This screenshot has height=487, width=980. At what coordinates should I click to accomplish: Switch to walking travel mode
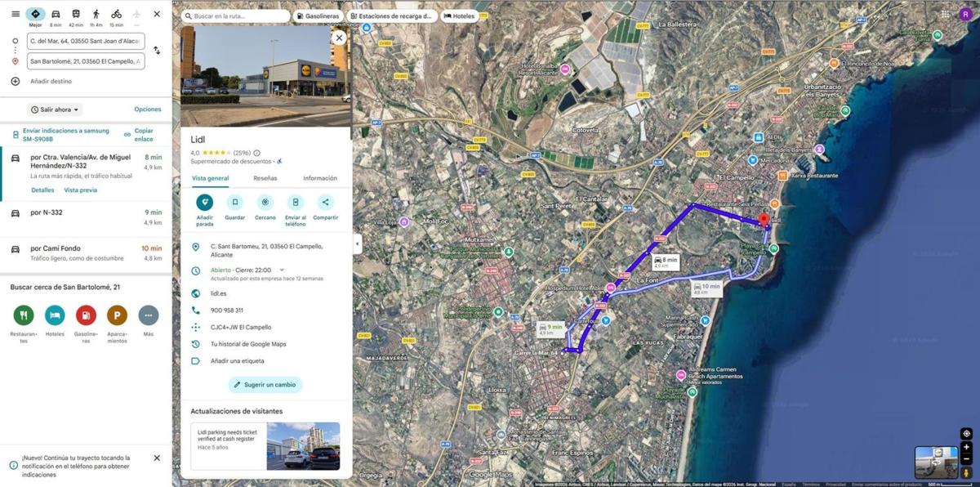tap(96, 14)
